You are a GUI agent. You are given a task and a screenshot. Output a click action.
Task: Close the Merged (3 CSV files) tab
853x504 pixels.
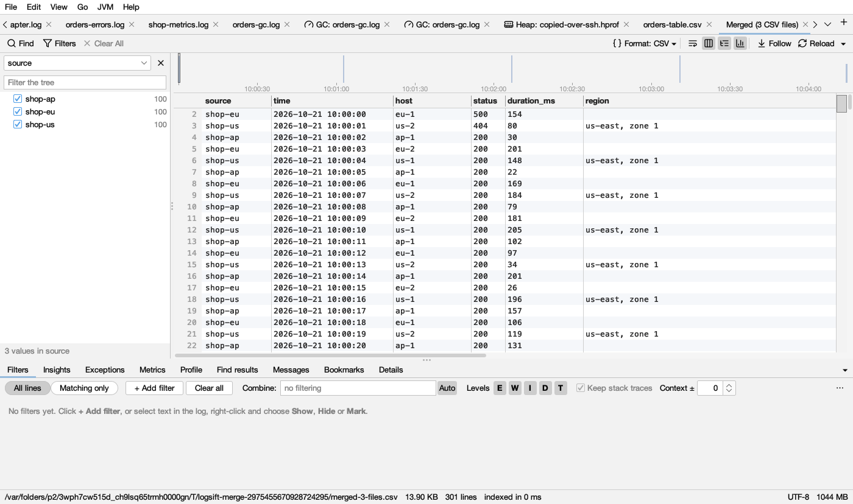coord(805,24)
